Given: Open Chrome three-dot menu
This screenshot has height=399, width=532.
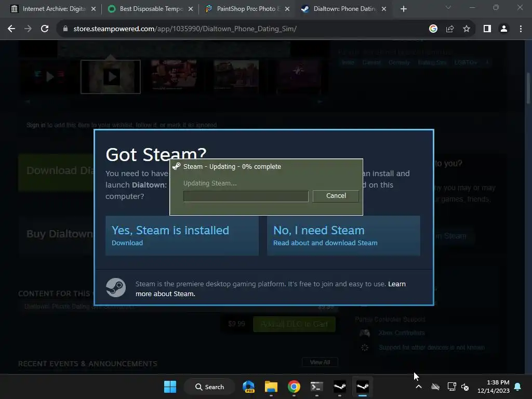Looking at the screenshot, I should 521,29.
